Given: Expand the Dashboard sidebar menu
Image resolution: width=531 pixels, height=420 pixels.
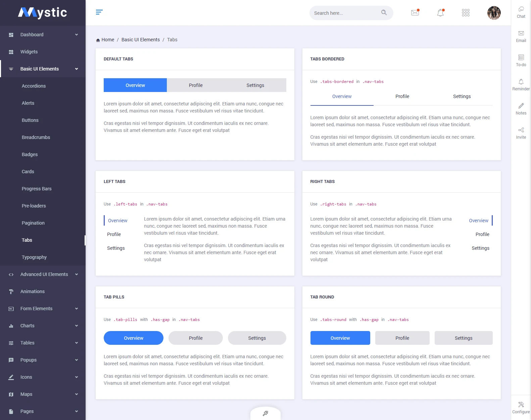Looking at the screenshot, I should pyautogui.click(x=43, y=35).
